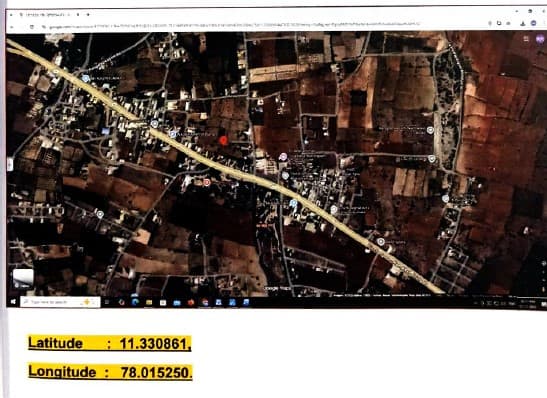Select the Longitude value 78.015250
The image size is (547, 398).
pos(156,373)
